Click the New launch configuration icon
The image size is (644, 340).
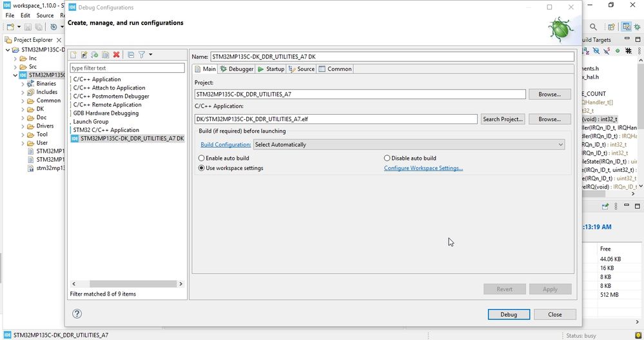click(x=73, y=55)
